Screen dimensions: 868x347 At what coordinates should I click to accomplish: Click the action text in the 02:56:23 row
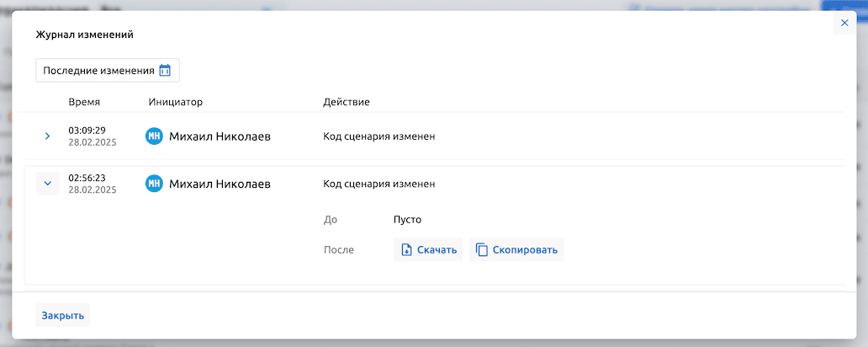378,184
